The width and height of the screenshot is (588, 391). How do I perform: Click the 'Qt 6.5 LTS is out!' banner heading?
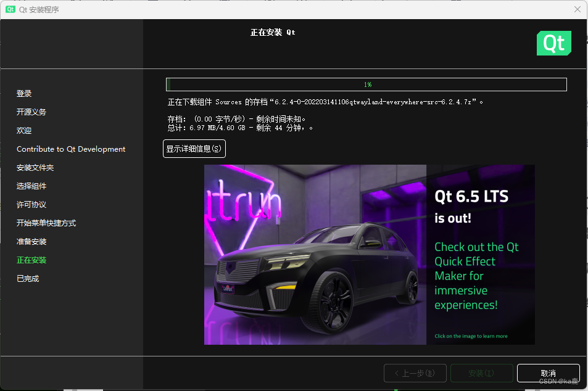(471, 207)
